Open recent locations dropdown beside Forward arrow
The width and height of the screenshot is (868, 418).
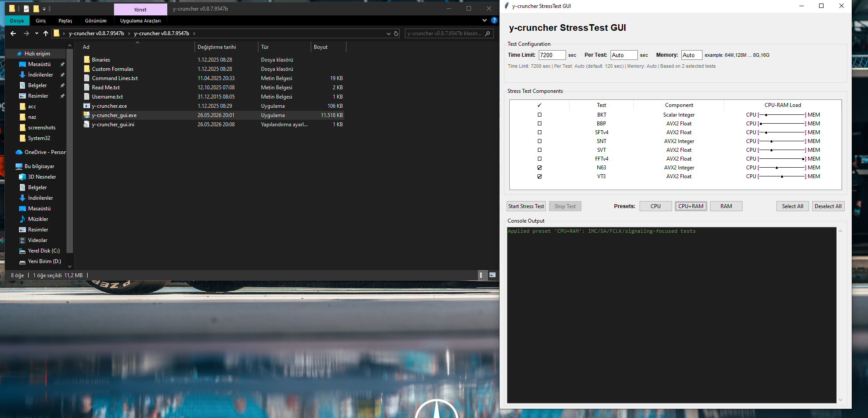[37, 33]
